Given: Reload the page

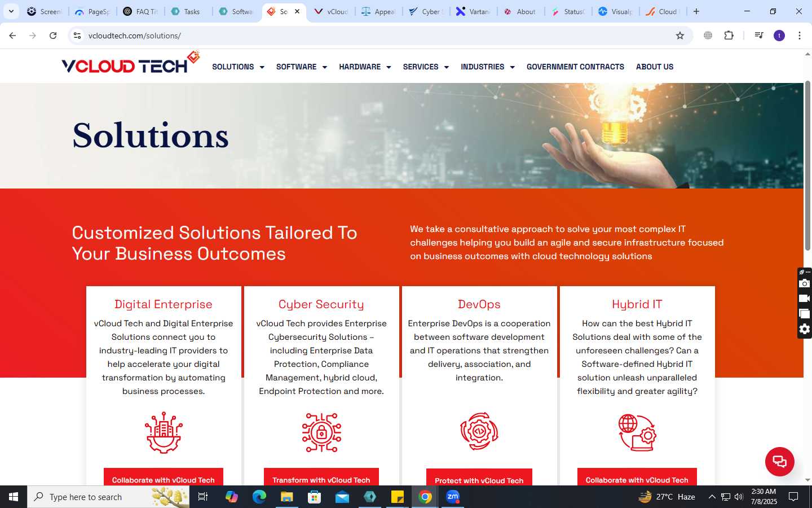Looking at the screenshot, I should [x=53, y=36].
